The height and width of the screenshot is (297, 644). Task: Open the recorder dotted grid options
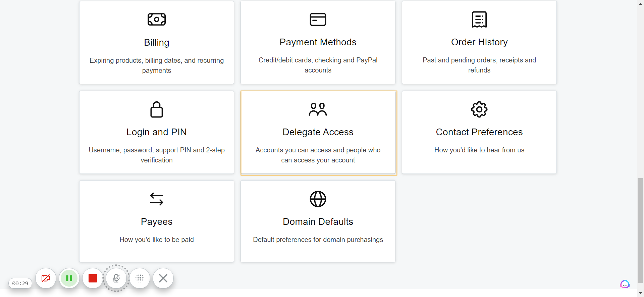pos(140,278)
